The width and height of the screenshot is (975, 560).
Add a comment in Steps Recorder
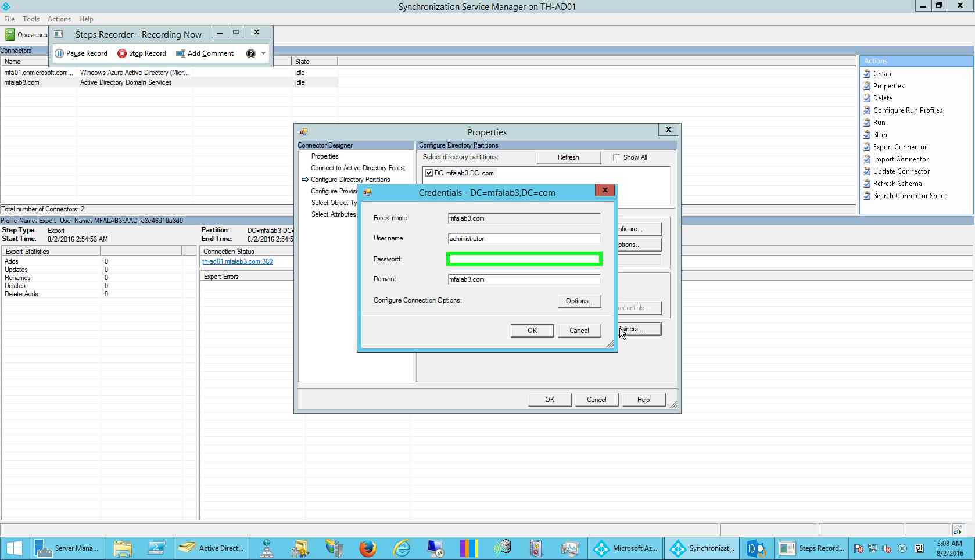point(205,53)
